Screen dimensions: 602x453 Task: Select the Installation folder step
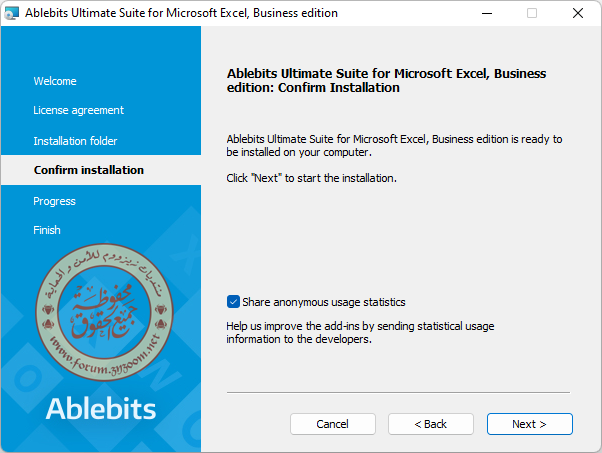75,141
